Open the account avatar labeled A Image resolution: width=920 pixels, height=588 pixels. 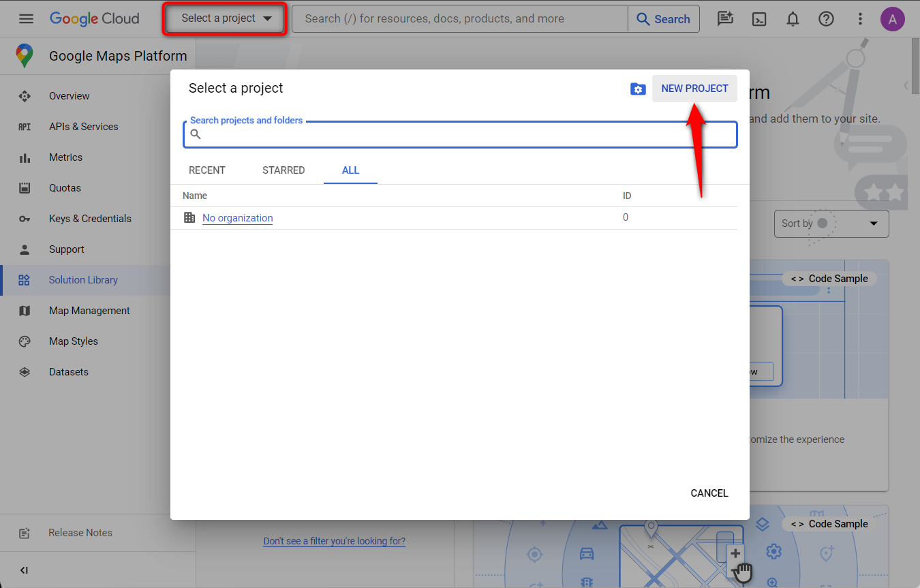pyautogui.click(x=893, y=19)
